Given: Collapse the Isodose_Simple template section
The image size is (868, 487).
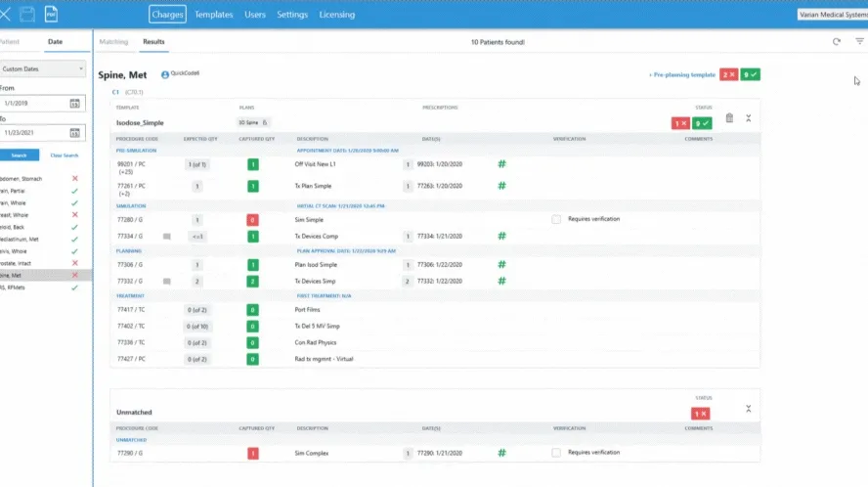Looking at the screenshot, I should (x=749, y=118).
